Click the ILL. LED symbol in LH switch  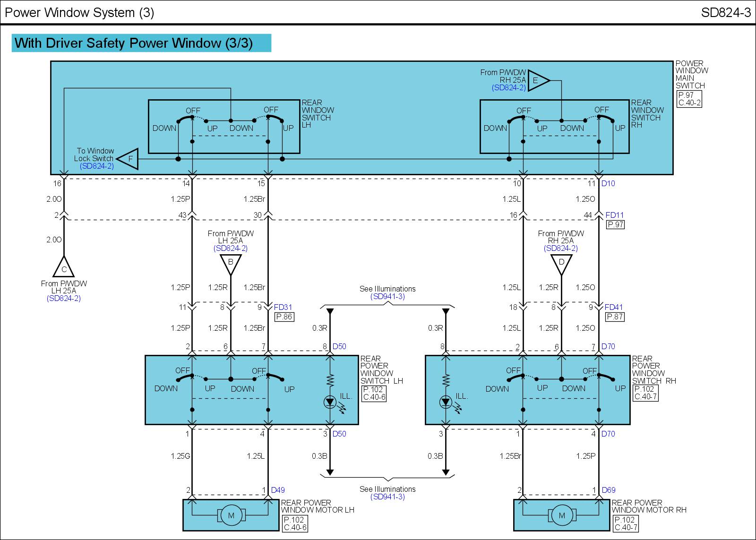[330, 402]
